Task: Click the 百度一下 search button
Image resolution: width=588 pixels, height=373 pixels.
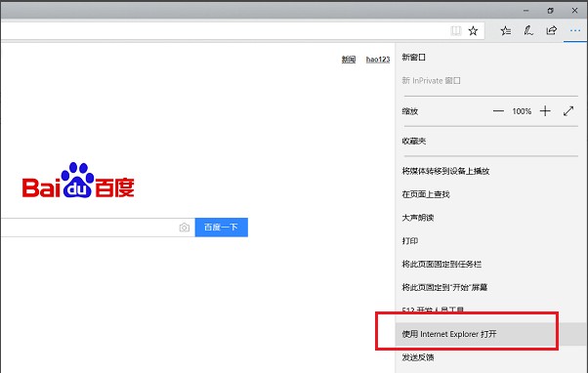Action: pyautogui.click(x=222, y=228)
